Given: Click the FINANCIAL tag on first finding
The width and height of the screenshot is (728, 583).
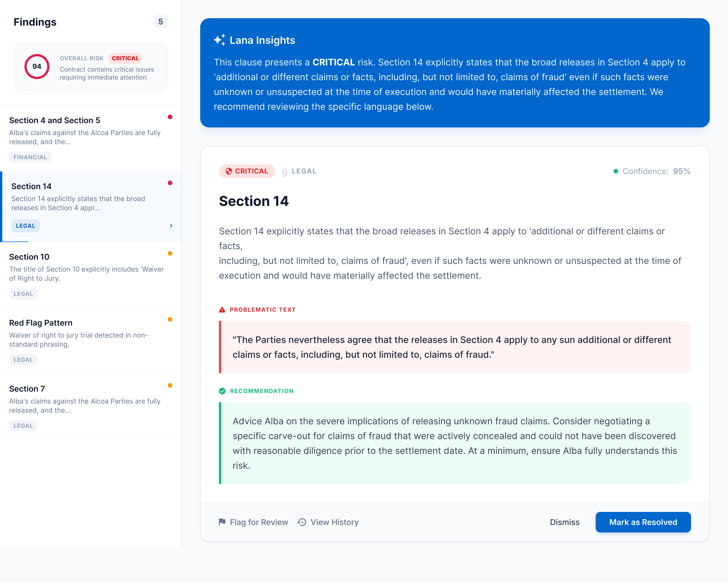Looking at the screenshot, I should pos(30,157).
